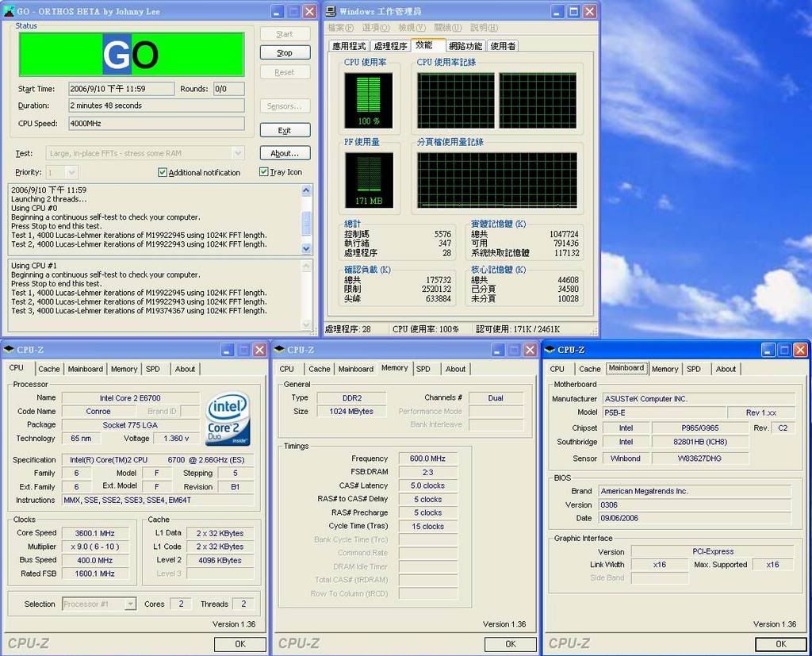Viewport: 812px width, 656px height.
Task: Open the Processor #1 selection dropdown
Action: [x=131, y=604]
